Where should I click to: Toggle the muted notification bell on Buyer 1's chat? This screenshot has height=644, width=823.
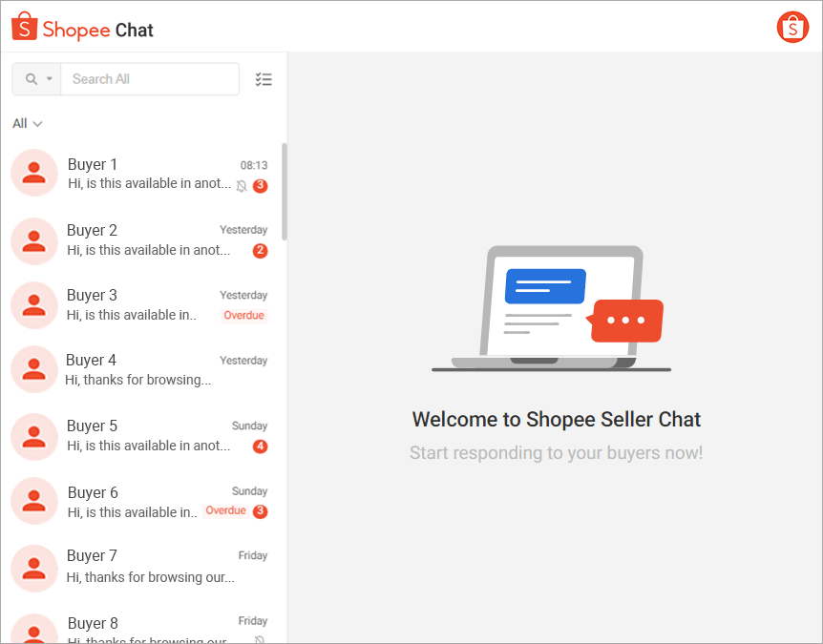tap(242, 186)
